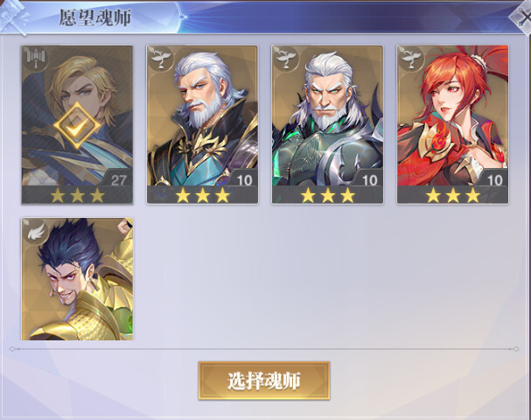531x420 pixels.
Task: Click the 愿望魂师 panel title
Action: [95, 17]
